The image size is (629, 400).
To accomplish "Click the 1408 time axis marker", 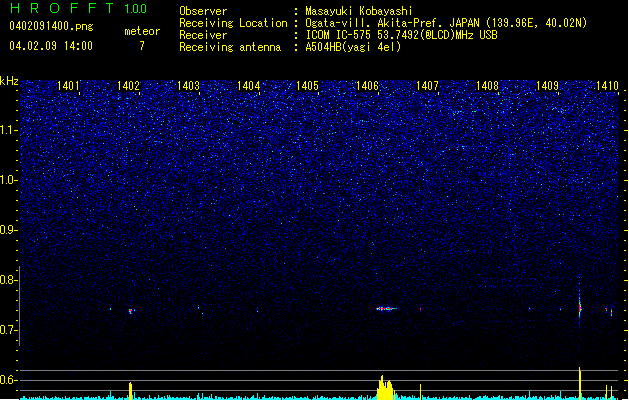I will tap(487, 86).
